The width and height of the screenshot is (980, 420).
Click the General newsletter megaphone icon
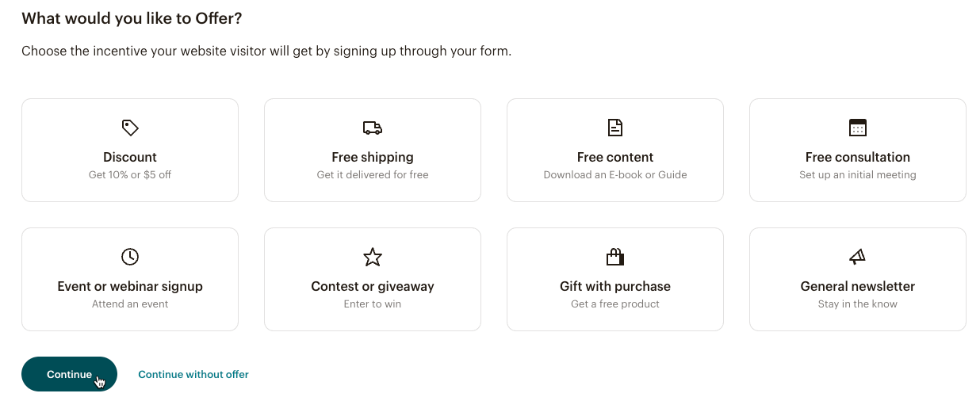[858, 257]
